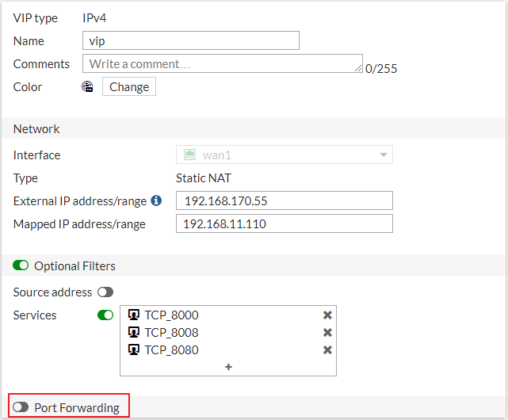Click the TCP_8008 service icon
The image size is (508, 420).
[133, 332]
